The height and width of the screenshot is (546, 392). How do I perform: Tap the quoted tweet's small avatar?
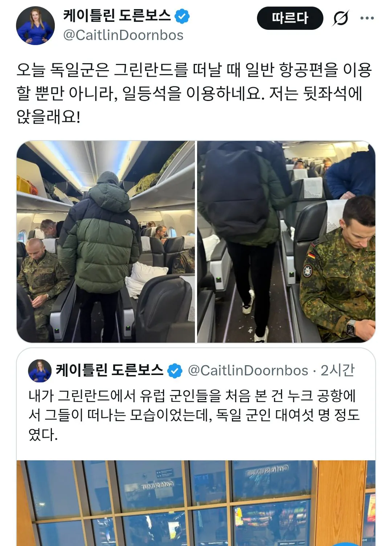40,371
